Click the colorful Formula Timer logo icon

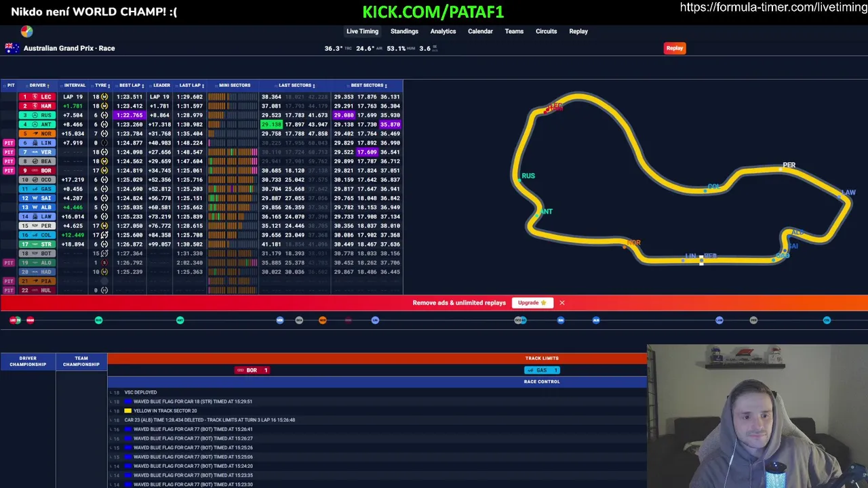click(26, 31)
